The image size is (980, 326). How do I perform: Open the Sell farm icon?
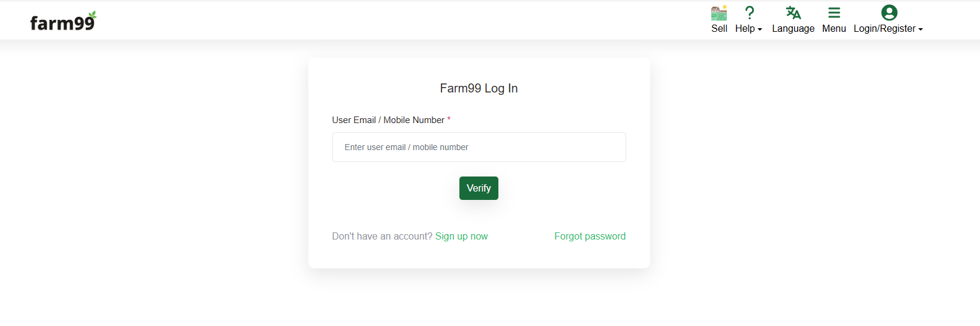point(719,13)
